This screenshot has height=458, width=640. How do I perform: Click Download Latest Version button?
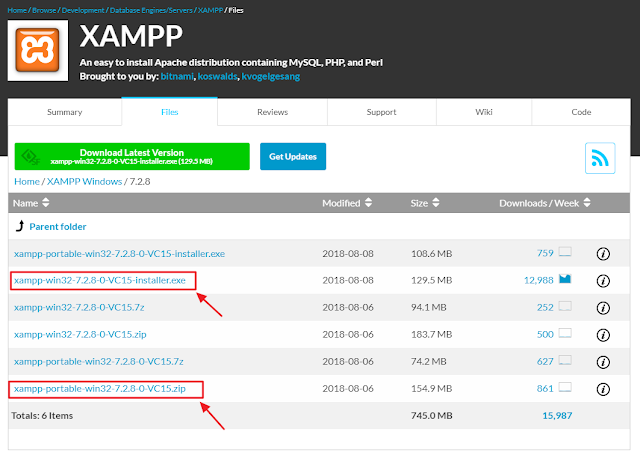pos(132,156)
